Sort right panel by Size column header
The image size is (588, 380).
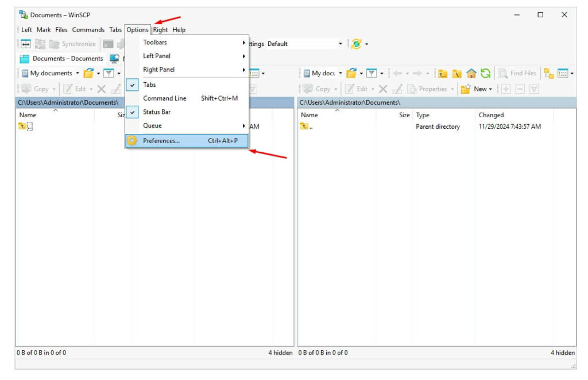tap(394, 115)
